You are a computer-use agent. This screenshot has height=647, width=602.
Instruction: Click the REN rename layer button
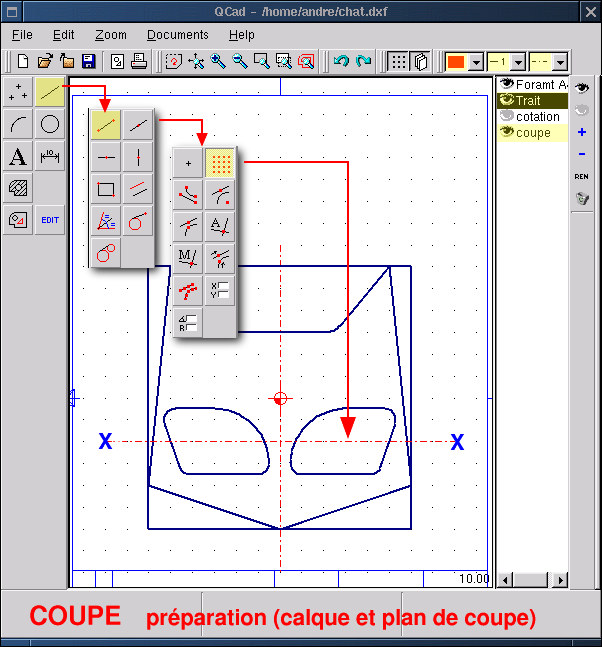[x=582, y=176]
